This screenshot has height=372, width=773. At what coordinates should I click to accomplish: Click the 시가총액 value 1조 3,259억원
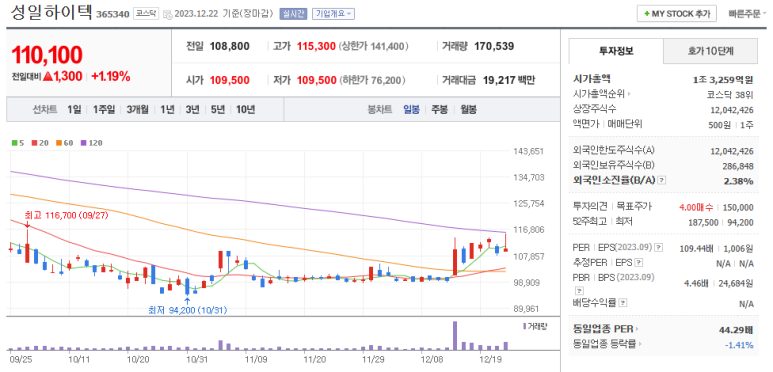(x=723, y=79)
